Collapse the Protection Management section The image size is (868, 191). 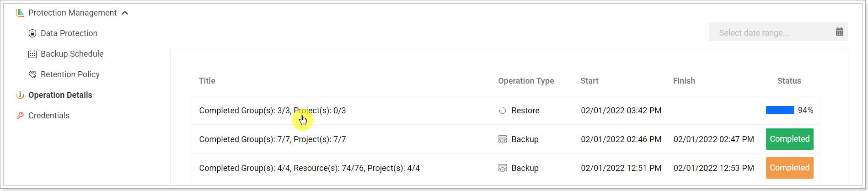click(x=125, y=13)
